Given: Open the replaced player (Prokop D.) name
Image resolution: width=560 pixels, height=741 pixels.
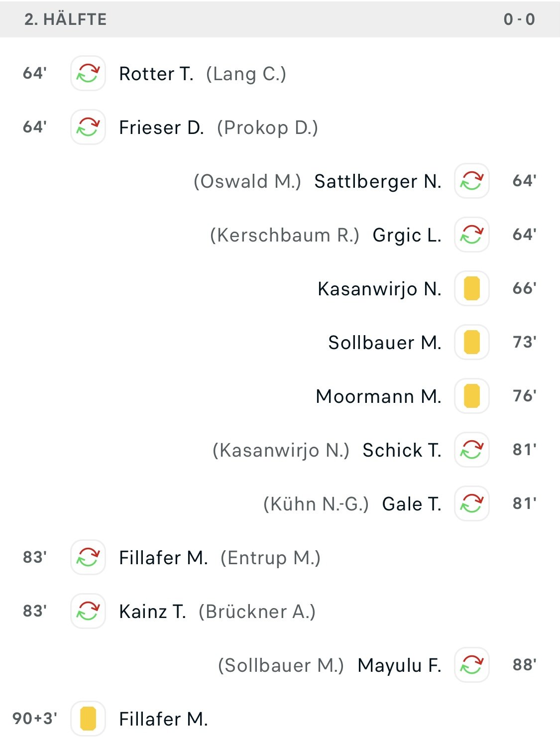Looking at the screenshot, I should 267,127.
